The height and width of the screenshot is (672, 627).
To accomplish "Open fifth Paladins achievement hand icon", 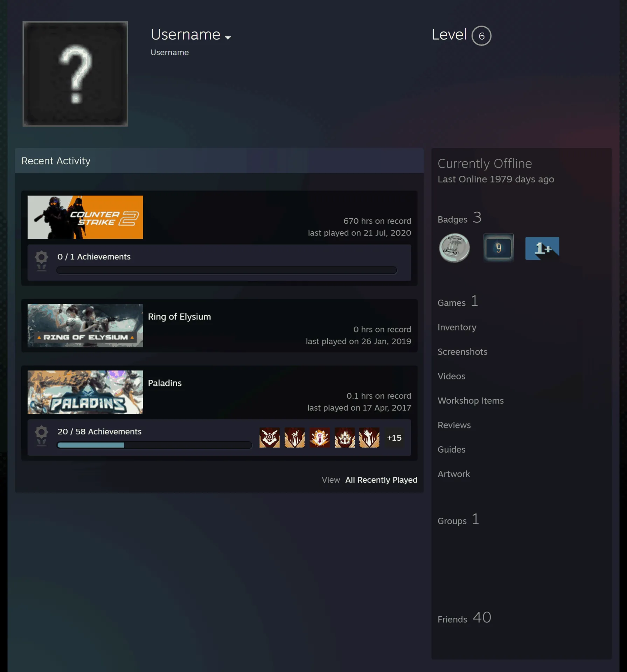I will (369, 437).
